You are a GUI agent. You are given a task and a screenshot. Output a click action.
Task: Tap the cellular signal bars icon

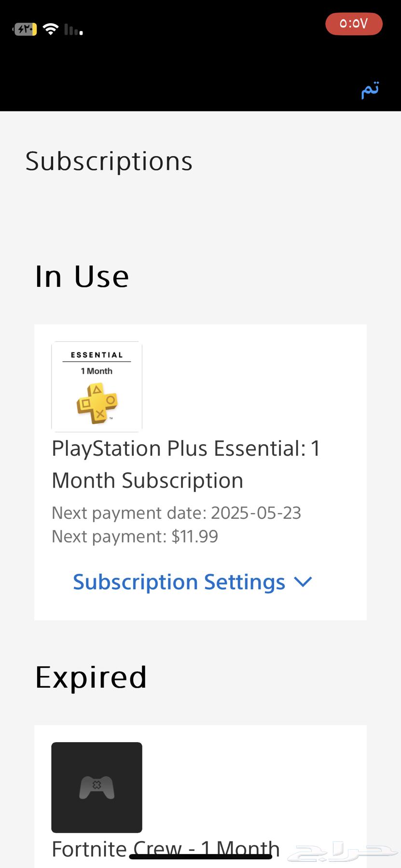(x=74, y=30)
